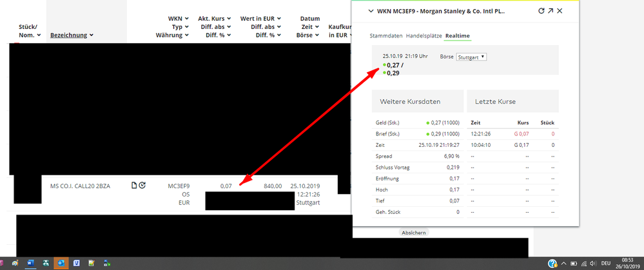
Task: Open the Börse Stuttgart dropdown
Action: coord(471,57)
